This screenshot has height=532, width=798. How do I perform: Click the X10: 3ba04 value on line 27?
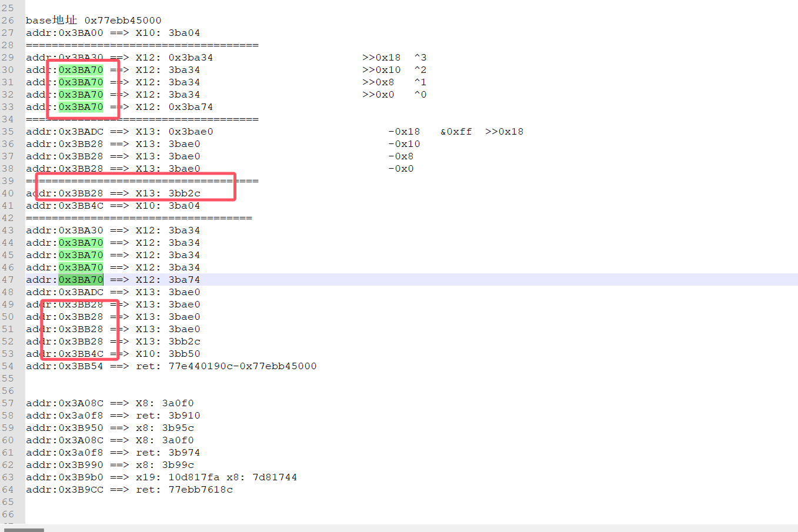pyautogui.click(x=168, y=33)
